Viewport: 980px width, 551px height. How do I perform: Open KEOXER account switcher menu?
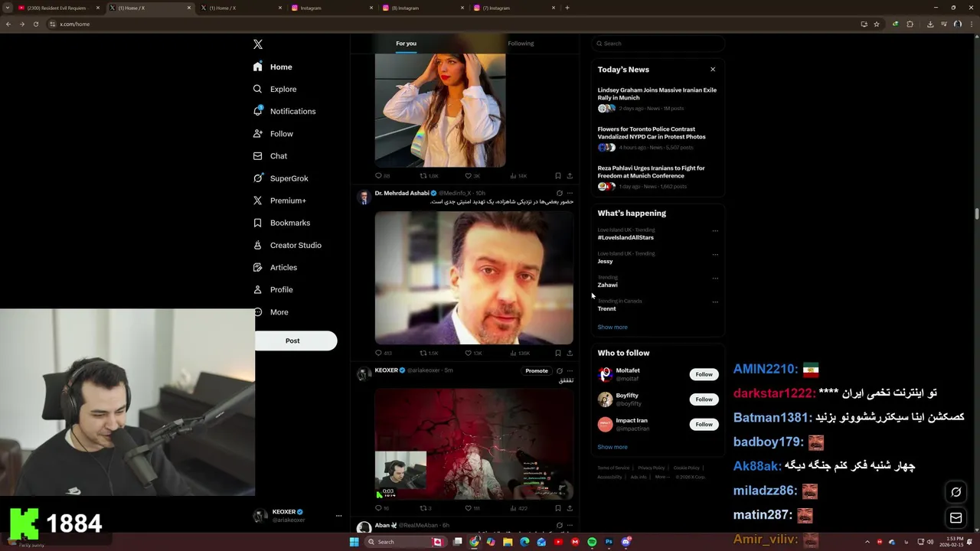coord(299,516)
